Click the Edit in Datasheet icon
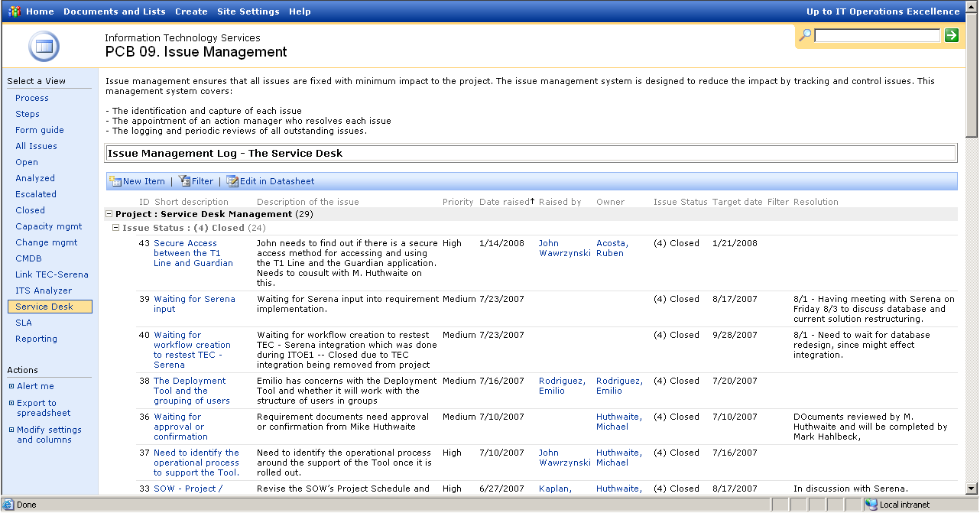The height and width of the screenshot is (513, 980). [232, 181]
